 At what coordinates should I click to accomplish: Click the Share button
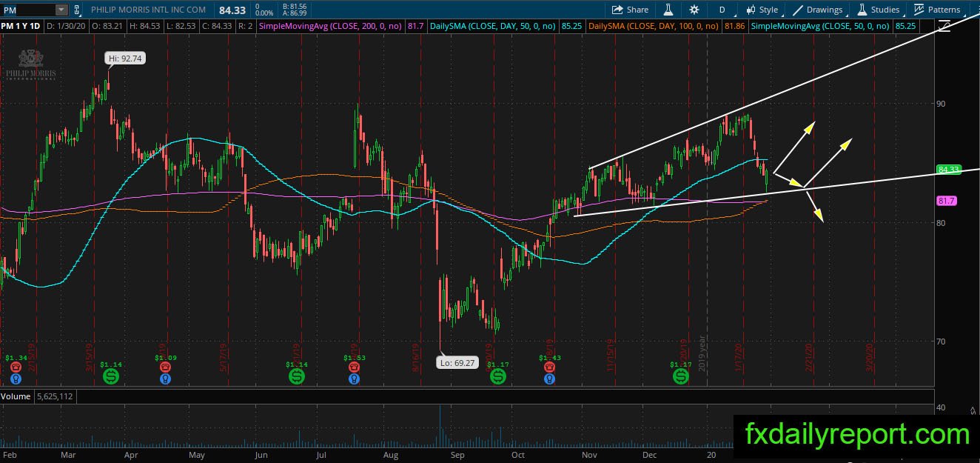630,10
